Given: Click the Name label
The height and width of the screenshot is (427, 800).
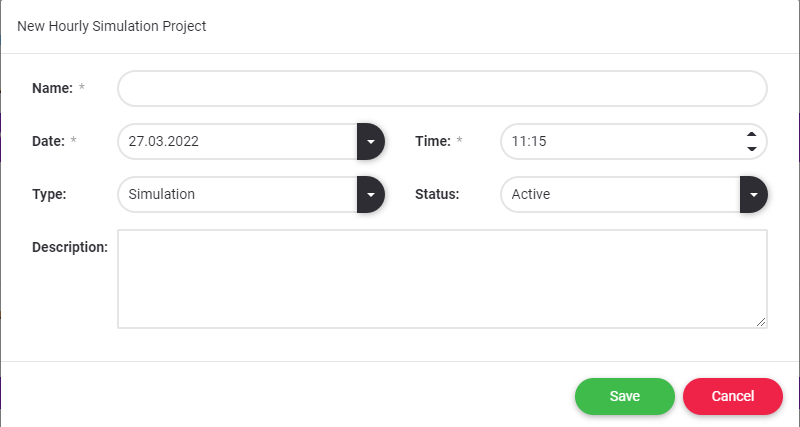Looking at the screenshot, I should click(52, 88).
